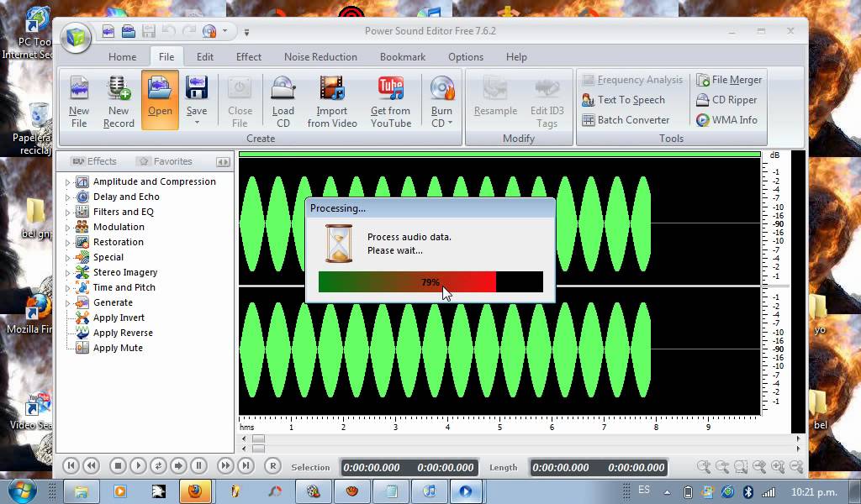Click the Burn CD disc icon

click(442, 88)
